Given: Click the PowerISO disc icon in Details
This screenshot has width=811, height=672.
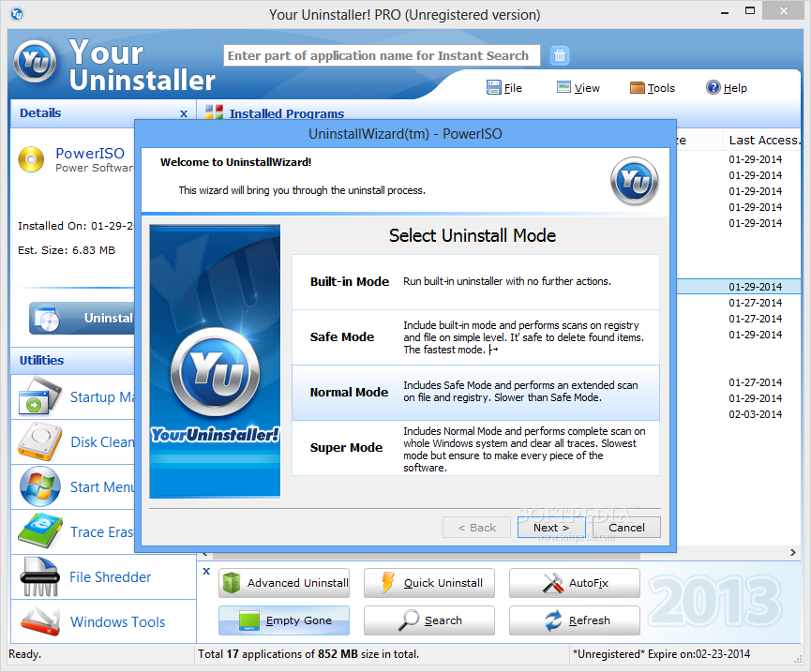Looking at the screenshot, I should click(x=31, y=159).
